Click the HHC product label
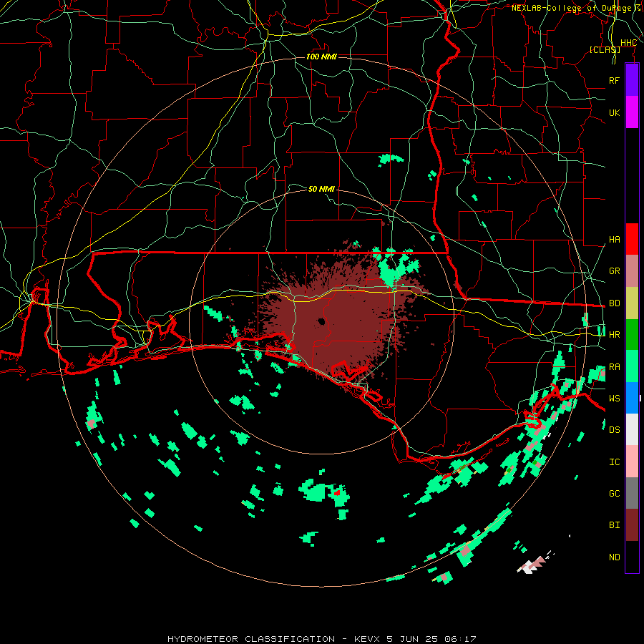 pos(628,43)
